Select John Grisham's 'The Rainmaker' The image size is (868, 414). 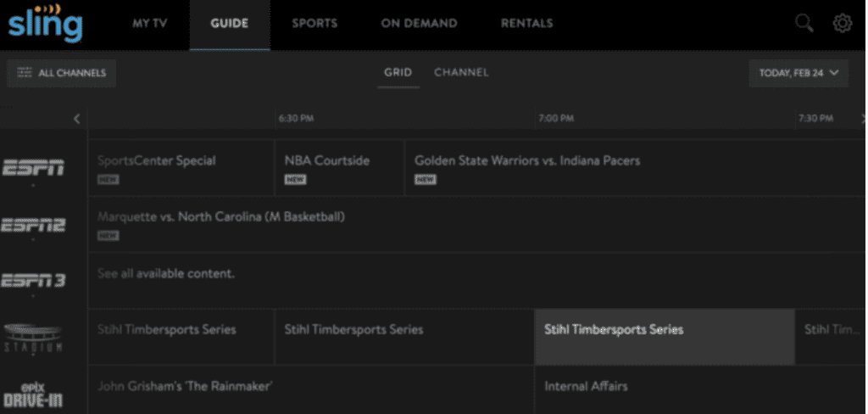point(311,389)
